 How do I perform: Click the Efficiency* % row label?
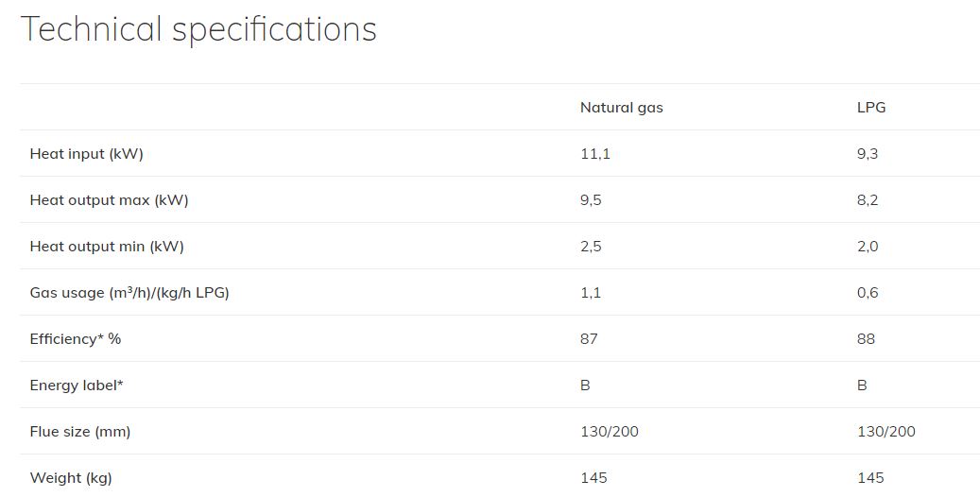pos(76,339)
